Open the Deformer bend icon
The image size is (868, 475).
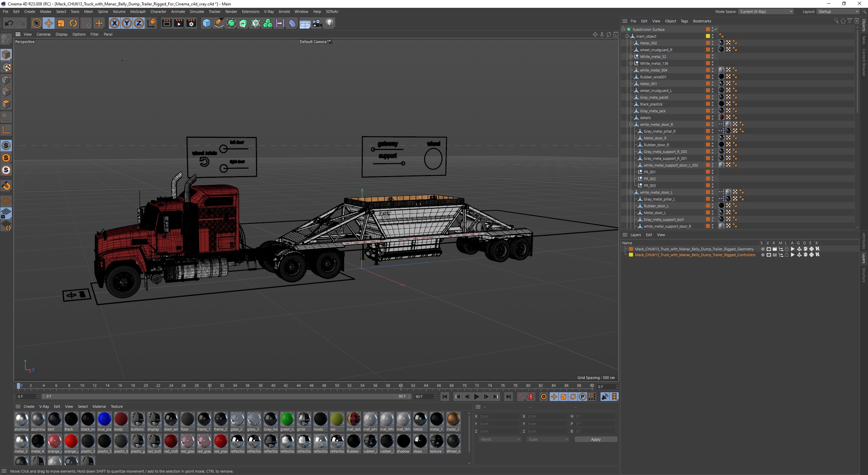pyautogui.click(x=292, y=23)
